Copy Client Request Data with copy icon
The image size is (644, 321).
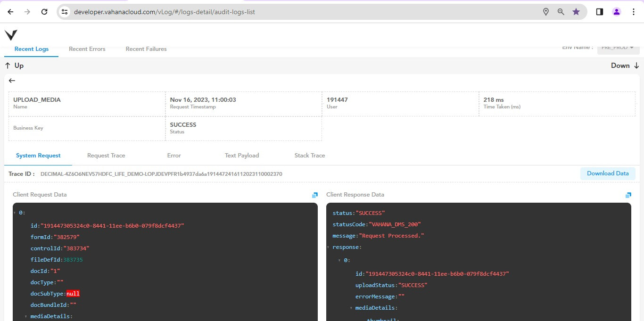pos(314,195)
